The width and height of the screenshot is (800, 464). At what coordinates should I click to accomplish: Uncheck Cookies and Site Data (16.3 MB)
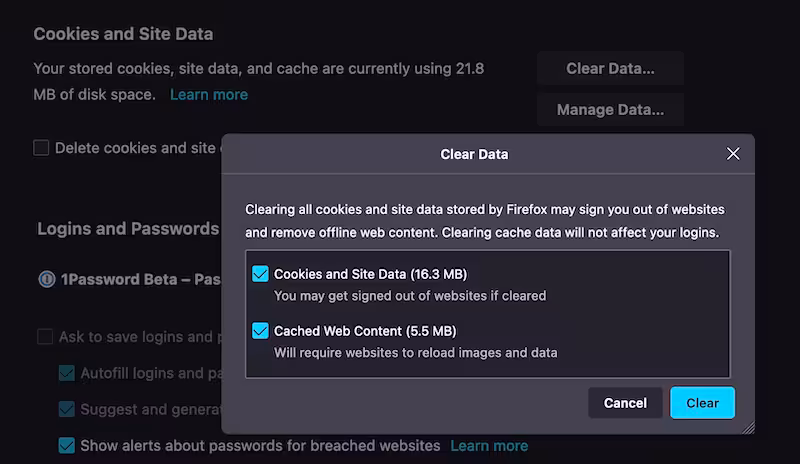click(x=260, y=274)
